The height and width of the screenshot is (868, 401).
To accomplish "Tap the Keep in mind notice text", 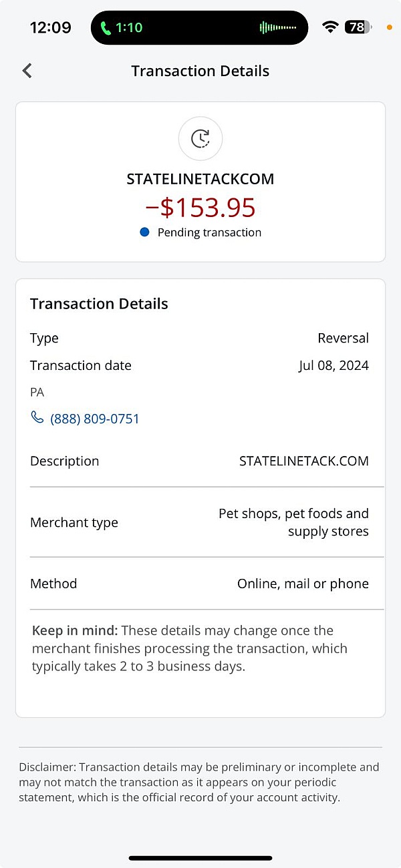I will (x=190, y=648).
